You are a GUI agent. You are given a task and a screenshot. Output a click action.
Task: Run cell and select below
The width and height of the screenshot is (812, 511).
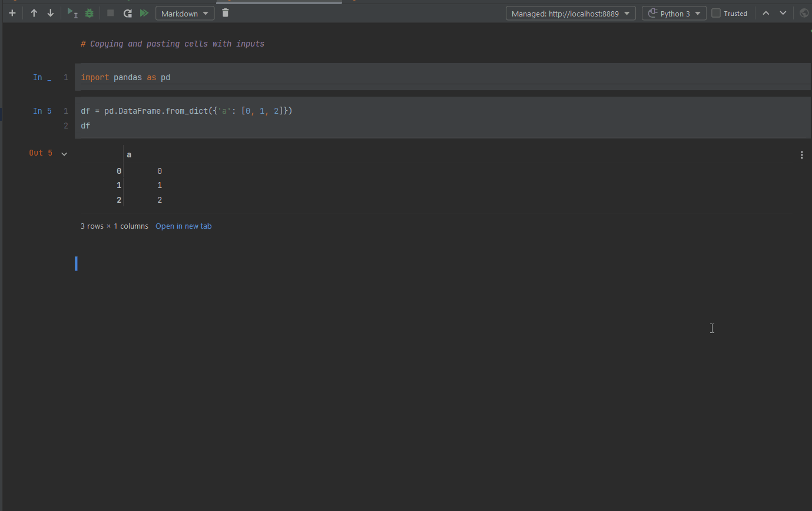coord(72,13)
